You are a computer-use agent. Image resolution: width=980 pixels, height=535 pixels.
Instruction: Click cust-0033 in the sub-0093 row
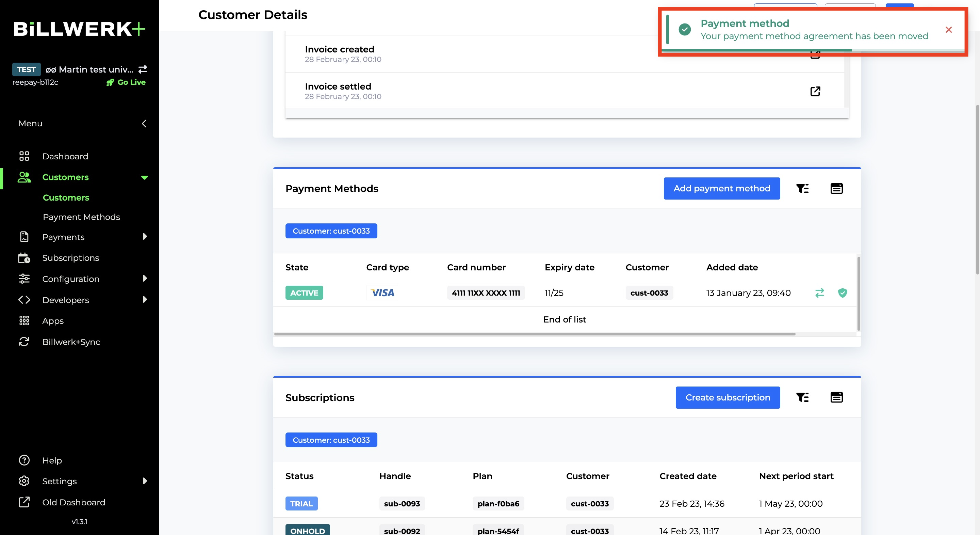590,504
